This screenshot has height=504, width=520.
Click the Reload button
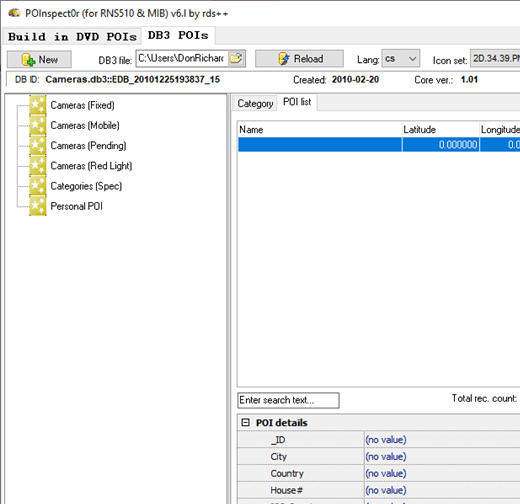(299, 59)
